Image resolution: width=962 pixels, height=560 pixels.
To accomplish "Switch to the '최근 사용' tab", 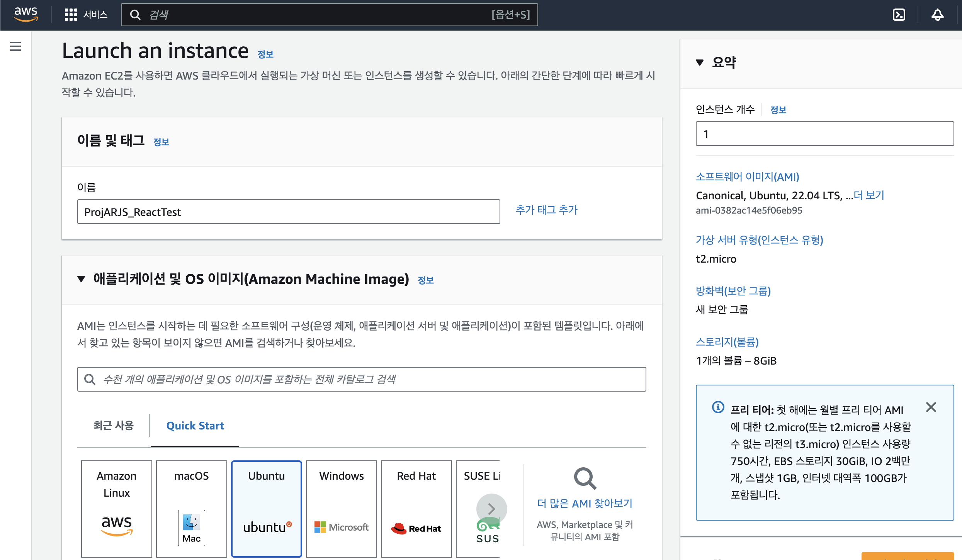I will tap(113, 426).
